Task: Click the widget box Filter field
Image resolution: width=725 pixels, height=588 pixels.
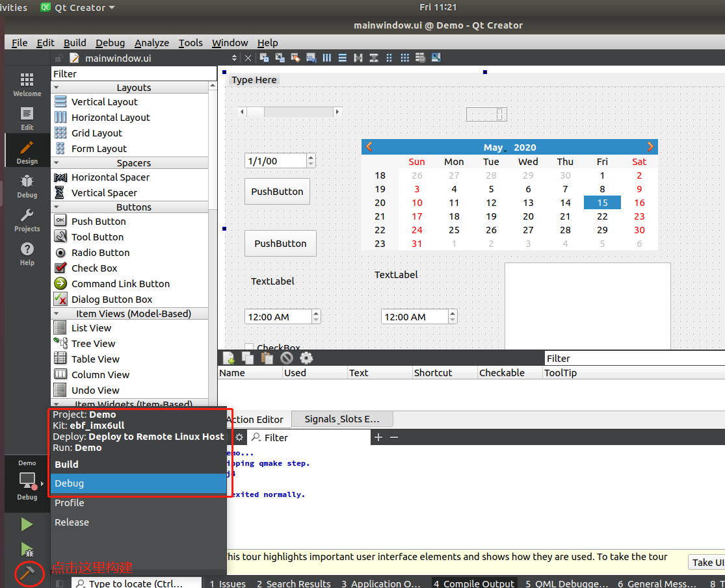Action: pyautogui.click(x=134, y=74)
